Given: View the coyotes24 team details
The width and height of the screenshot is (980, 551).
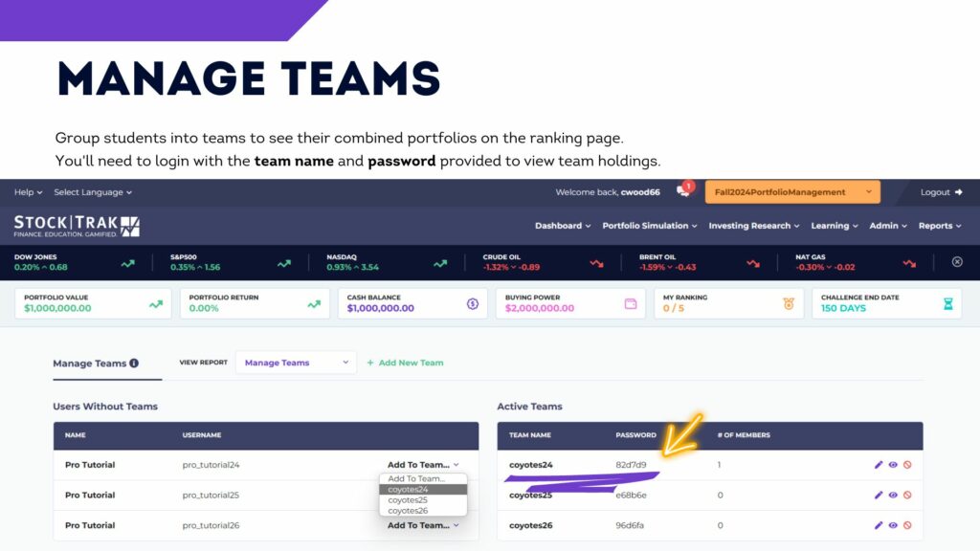Looking at the screenshot, I should (x=893, y=465).
